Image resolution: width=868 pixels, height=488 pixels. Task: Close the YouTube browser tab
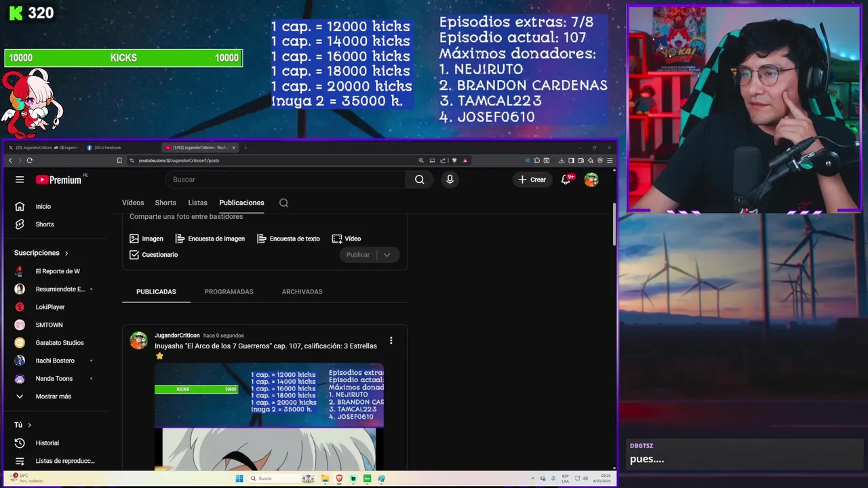click(234, 148)
